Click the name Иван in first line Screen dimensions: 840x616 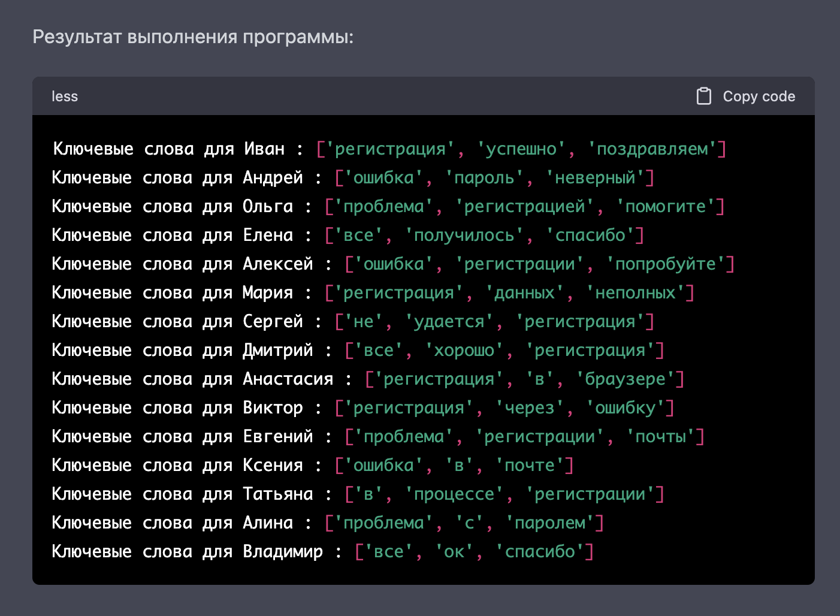[x=264, y=149]
